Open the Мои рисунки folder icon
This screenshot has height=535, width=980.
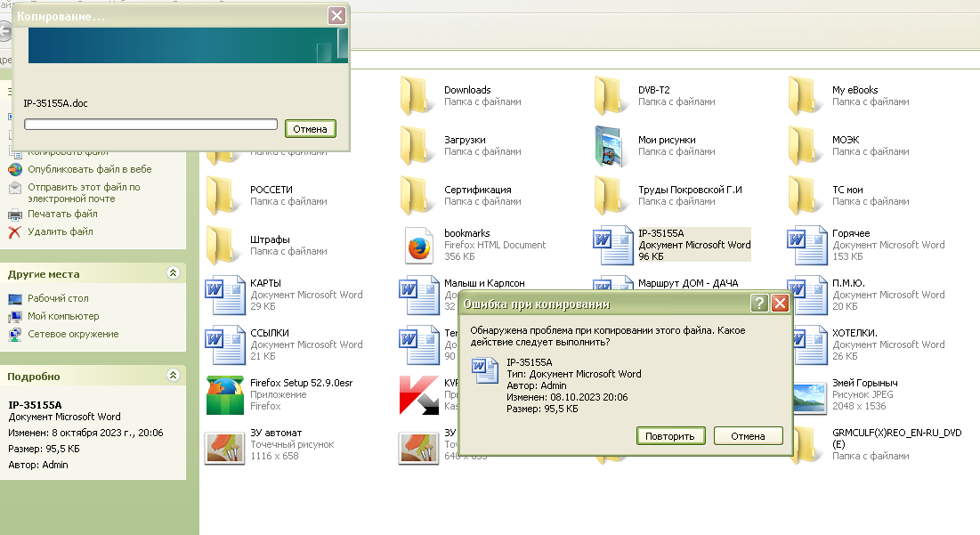[x=610, y=145]
